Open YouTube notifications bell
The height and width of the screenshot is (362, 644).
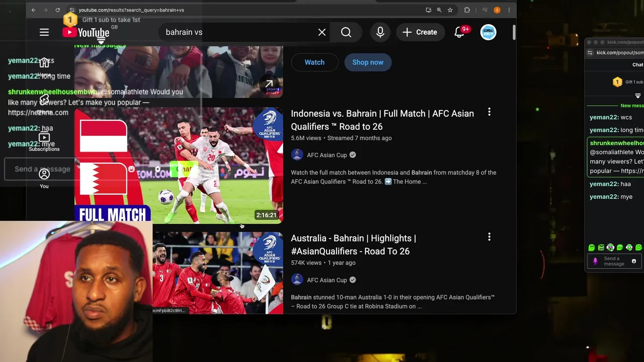click(459, 32)
